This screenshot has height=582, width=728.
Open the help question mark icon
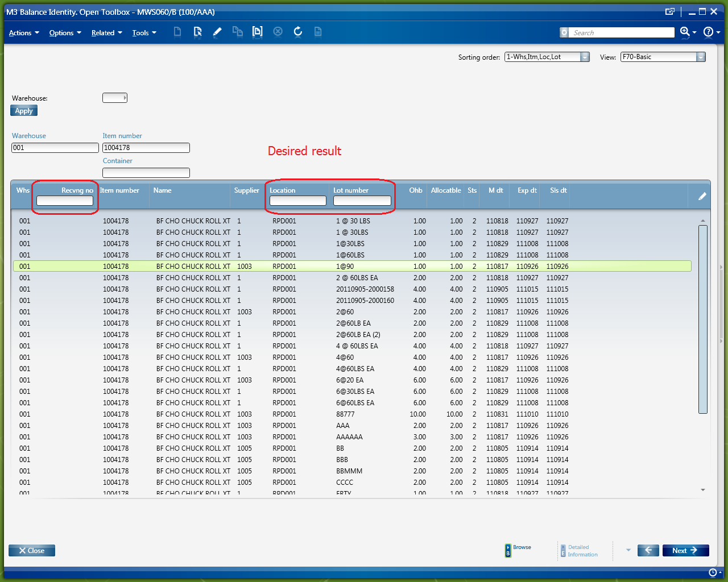pos(708,32)
